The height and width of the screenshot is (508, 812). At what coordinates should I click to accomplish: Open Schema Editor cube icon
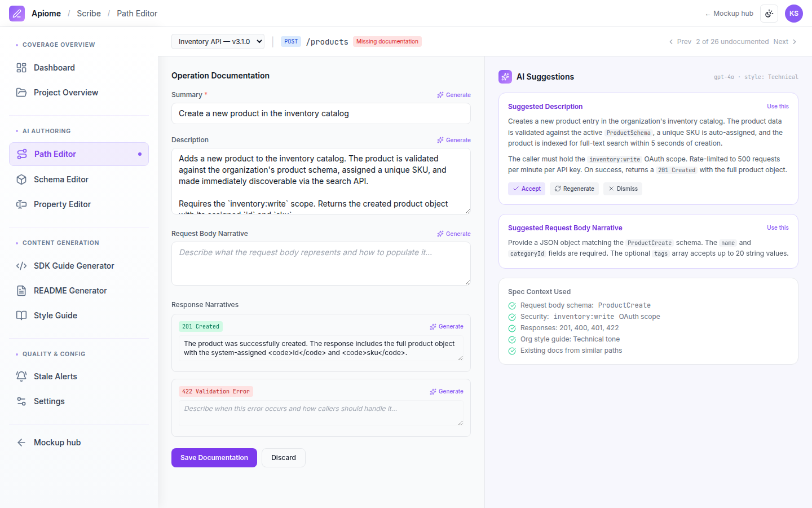click(21, 179)
